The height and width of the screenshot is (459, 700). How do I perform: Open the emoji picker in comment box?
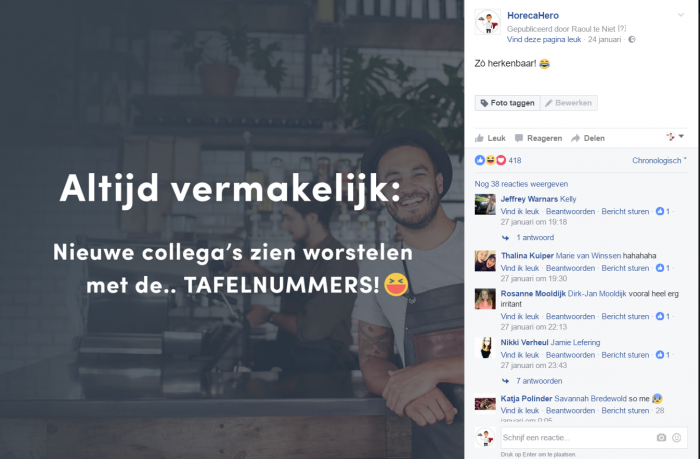pyautogui.click(x=677, y=438)
